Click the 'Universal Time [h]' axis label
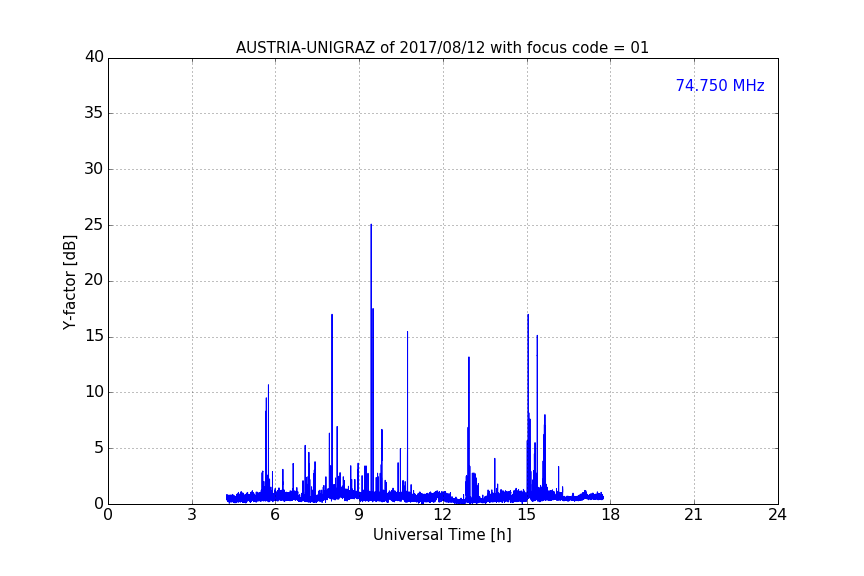The image size is (864, 576). click(442, 535)
